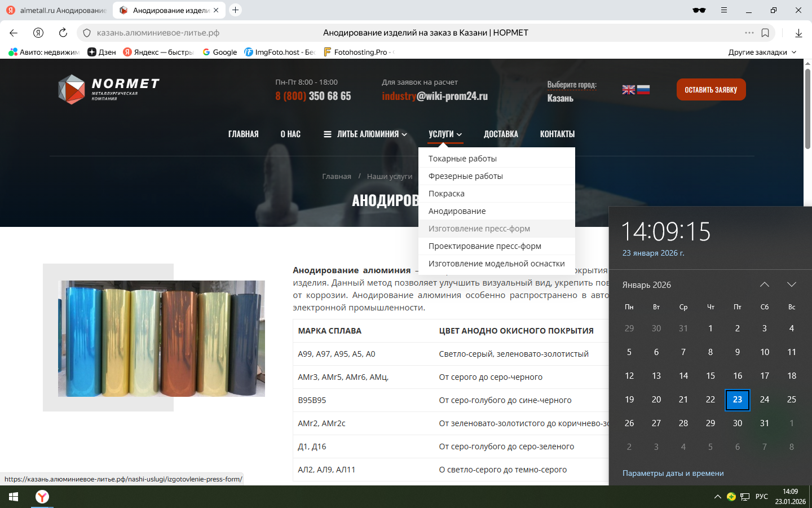Open the Fotohosting.Pro bookmark
The height and width of the screenshot is (508, 812).
coord(359,52)
